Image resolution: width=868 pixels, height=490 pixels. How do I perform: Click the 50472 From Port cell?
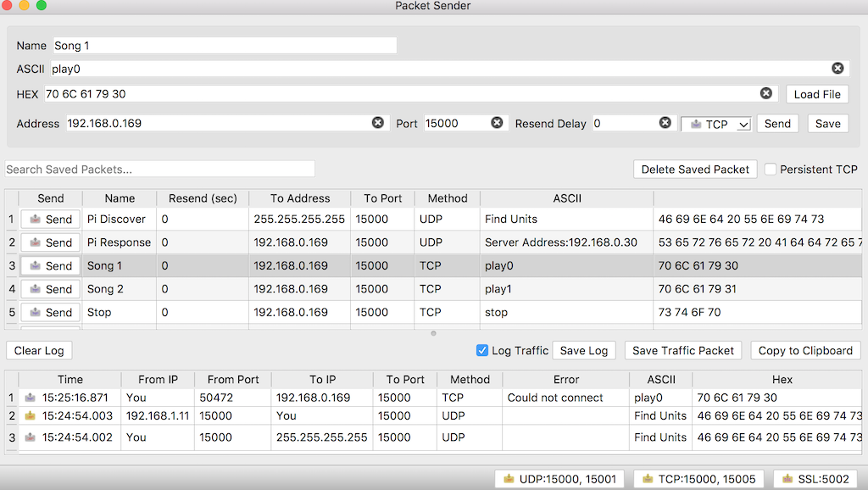pyautogui.click(x=232, y=398)
